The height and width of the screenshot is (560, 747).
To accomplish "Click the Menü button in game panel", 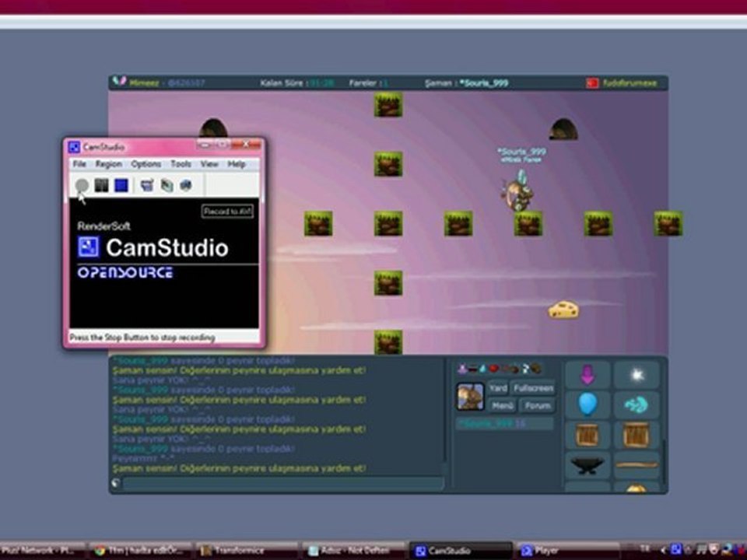I will coord(502,406).
